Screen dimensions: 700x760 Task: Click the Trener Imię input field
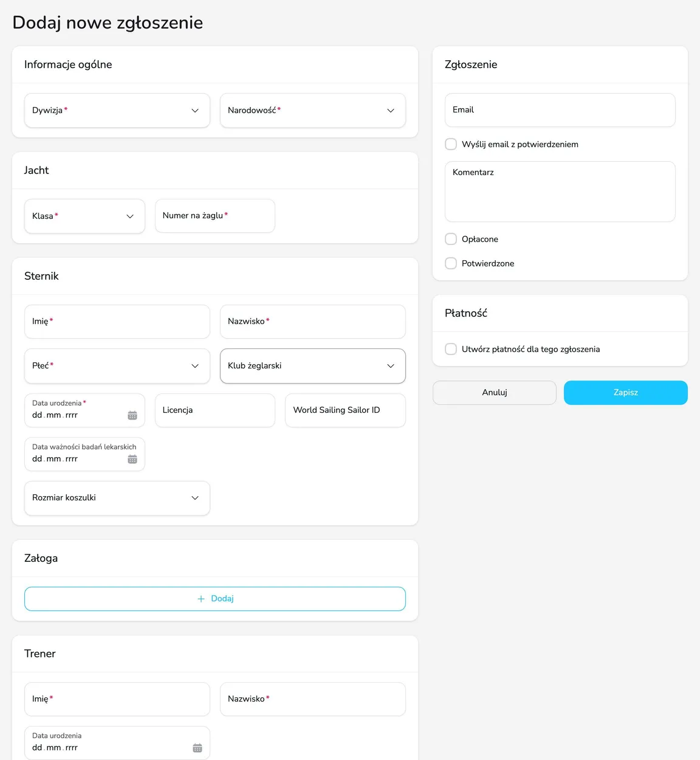click(x=117, y=699)
